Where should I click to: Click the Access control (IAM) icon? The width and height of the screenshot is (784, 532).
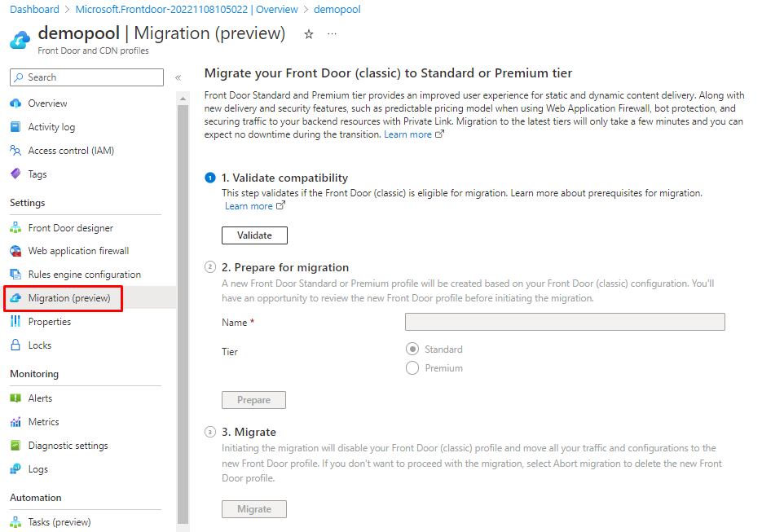point(15,151)
